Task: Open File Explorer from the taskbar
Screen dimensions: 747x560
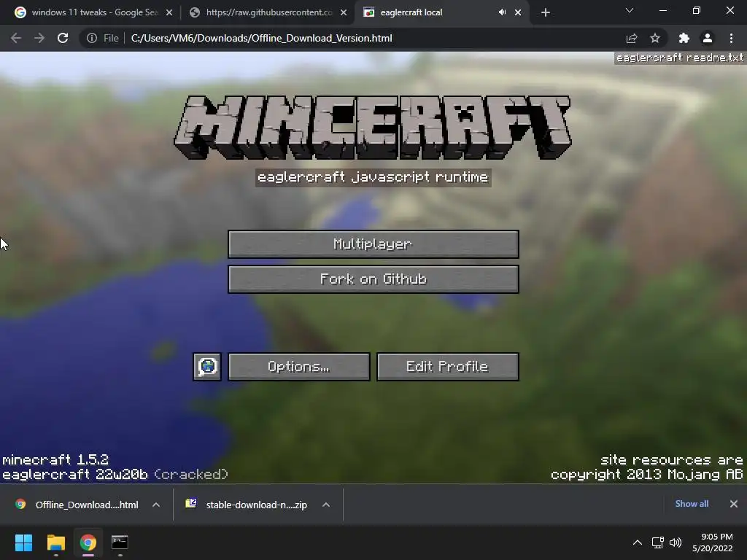Action: [55, 542]
